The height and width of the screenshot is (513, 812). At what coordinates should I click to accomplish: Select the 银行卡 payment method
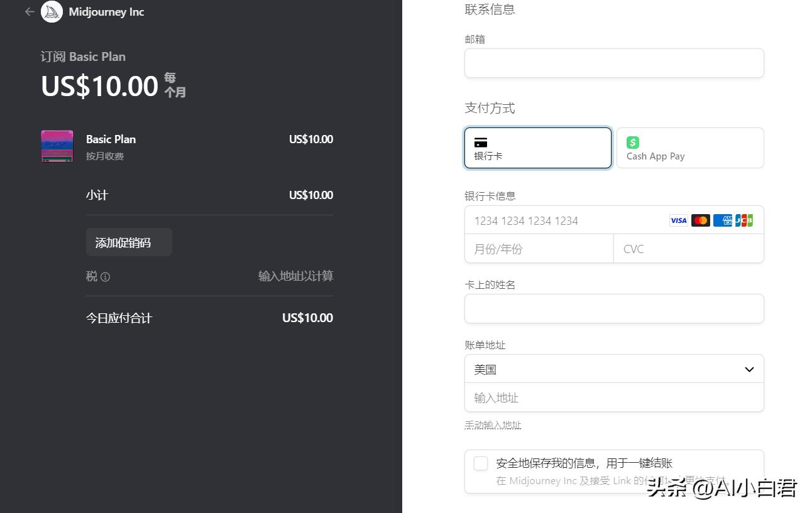click(x=537, y=148)
